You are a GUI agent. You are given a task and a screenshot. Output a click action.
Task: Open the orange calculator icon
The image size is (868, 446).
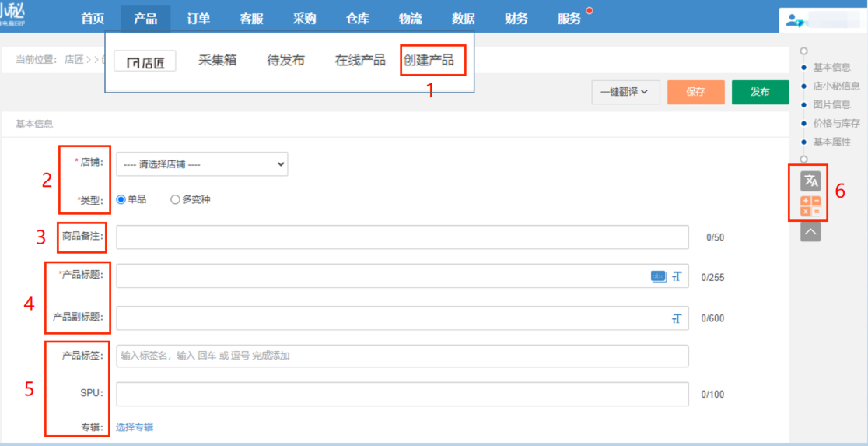tap(810, 206)
